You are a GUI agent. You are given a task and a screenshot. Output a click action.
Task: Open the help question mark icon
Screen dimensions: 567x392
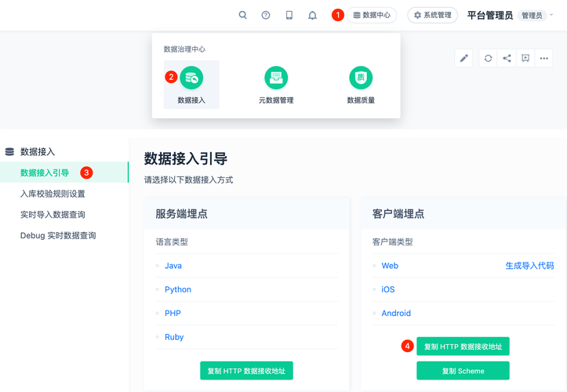266,15
